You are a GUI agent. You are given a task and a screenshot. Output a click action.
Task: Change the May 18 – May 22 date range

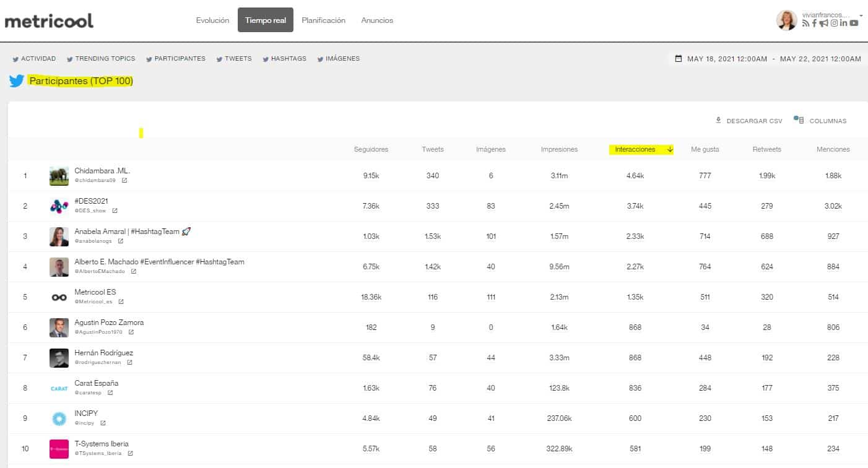pyautogui.click(x=768, y=59)
